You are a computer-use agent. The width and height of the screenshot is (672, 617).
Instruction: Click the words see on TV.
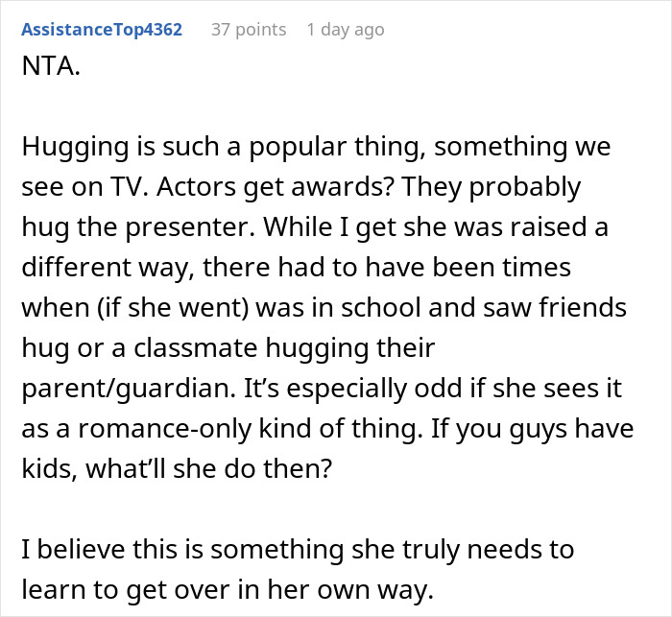pyautogui.click(x=84, y=187)
